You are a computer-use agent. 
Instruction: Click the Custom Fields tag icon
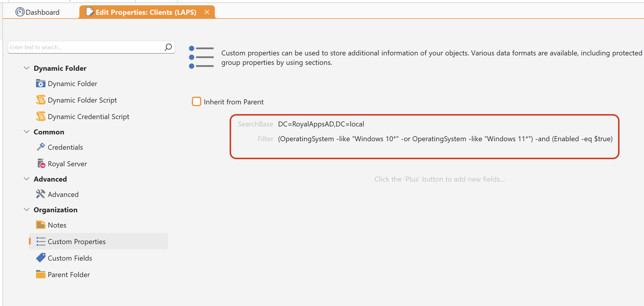[x=40, y=258]
